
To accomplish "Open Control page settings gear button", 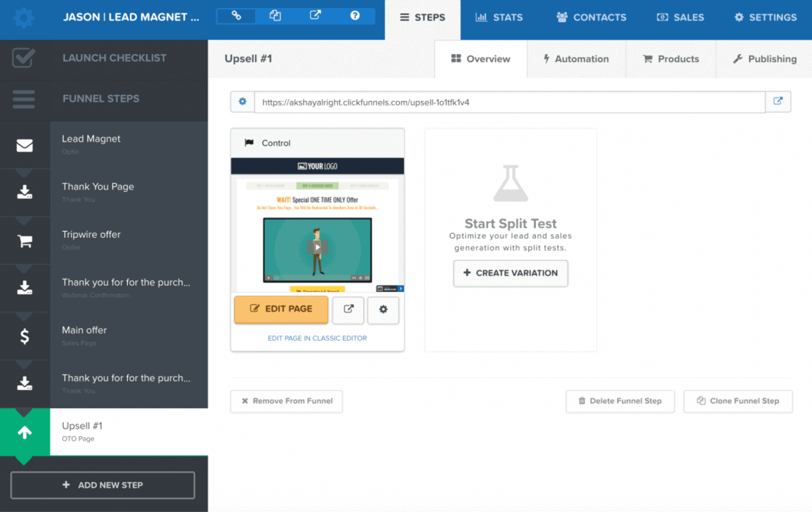I will pyautogui.click(x=383, y=309).
